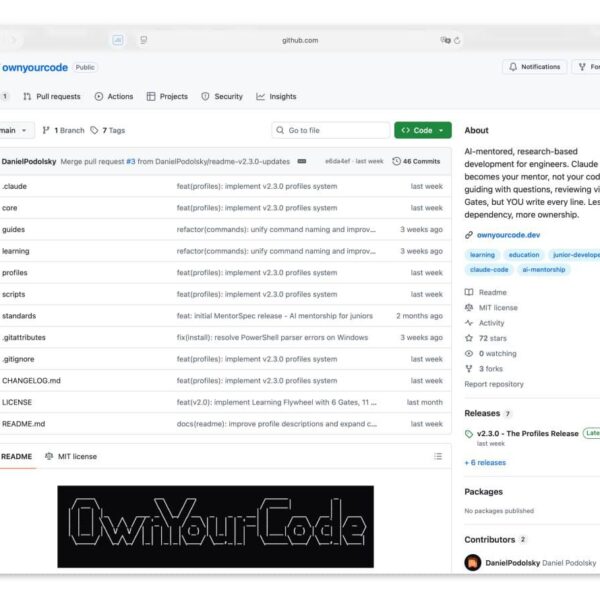This screenshot has height=600, width=600.
Task: Open the profiles folder
Action: [15, 273]
